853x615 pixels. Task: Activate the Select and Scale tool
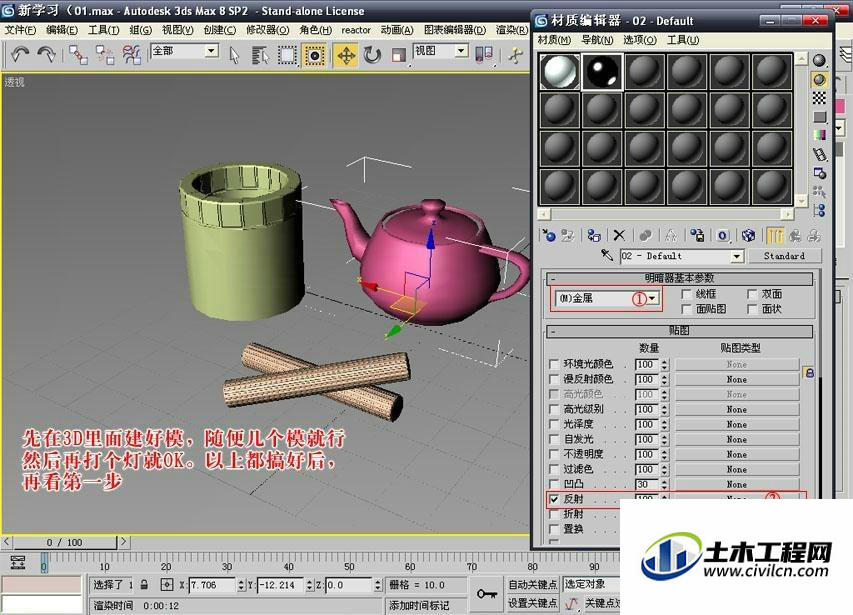[x=398, y=55]
